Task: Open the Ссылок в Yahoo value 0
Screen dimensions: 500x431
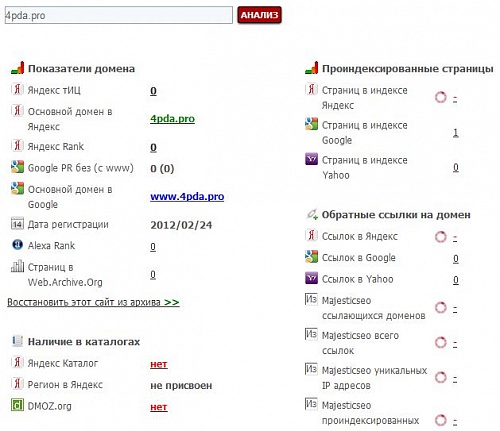Action: pos(456,280)
